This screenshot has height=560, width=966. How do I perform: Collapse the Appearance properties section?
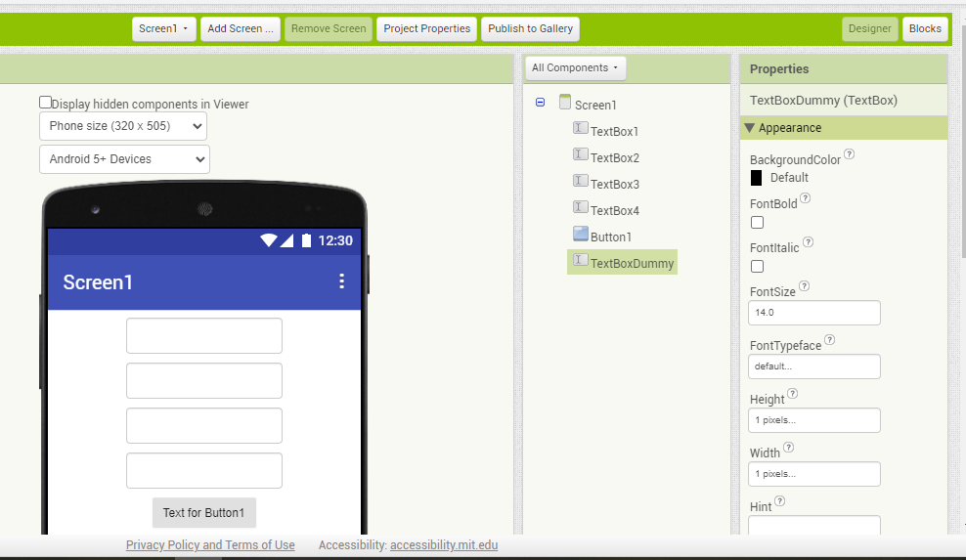click(749, 128)
